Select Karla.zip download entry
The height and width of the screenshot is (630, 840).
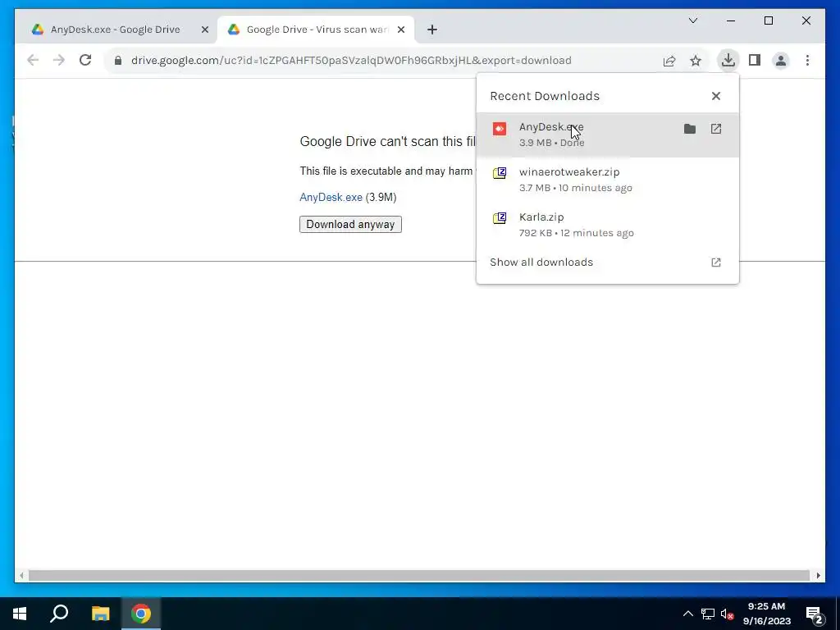click(x=608, y=225)
